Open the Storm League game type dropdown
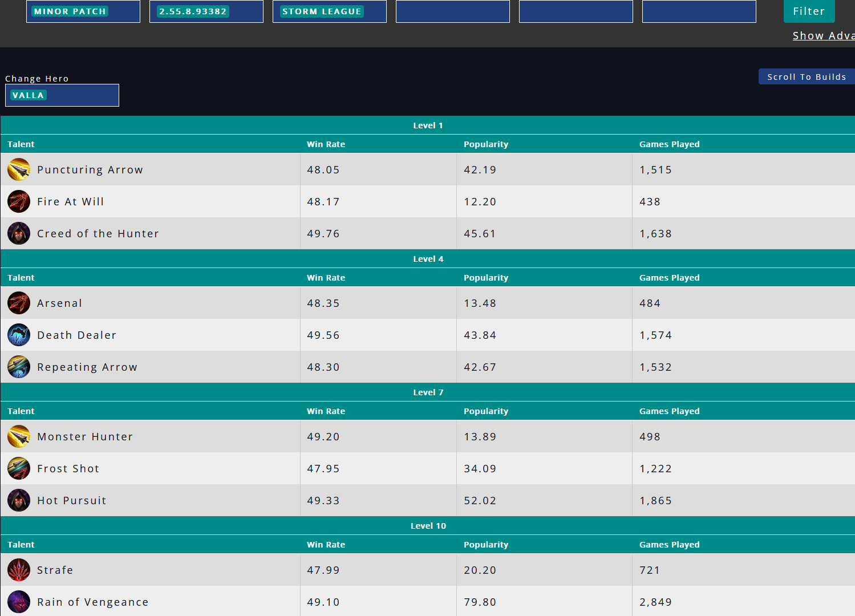Viewport: 855px width, 616px height. 330,11
